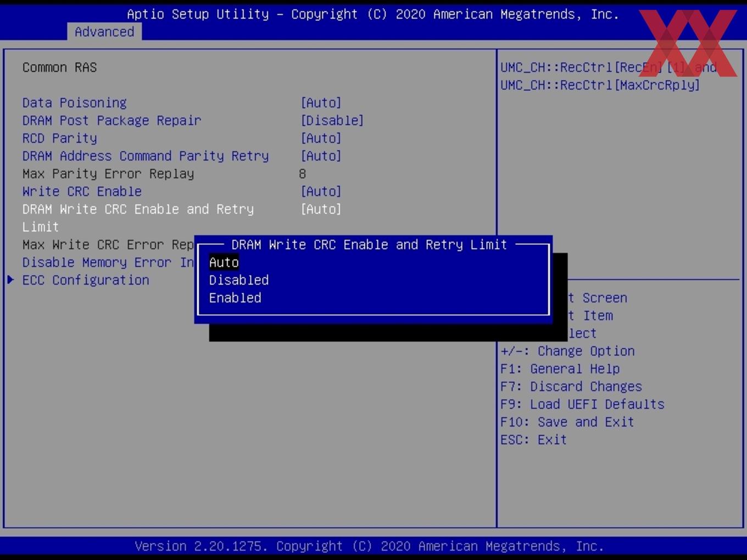This screenshot has height=560, width=747.
Task: Click the Version 2.20.1275 footer text
Action: (x=369, y=546)
